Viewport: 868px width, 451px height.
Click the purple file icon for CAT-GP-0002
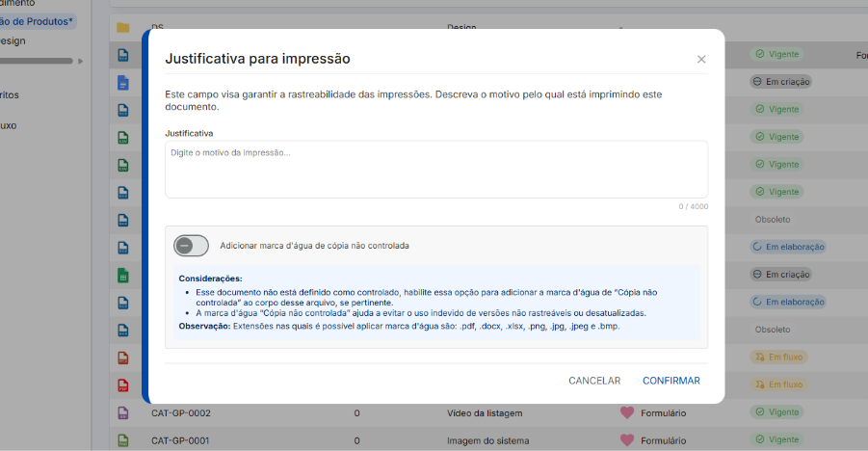point(122,413)
